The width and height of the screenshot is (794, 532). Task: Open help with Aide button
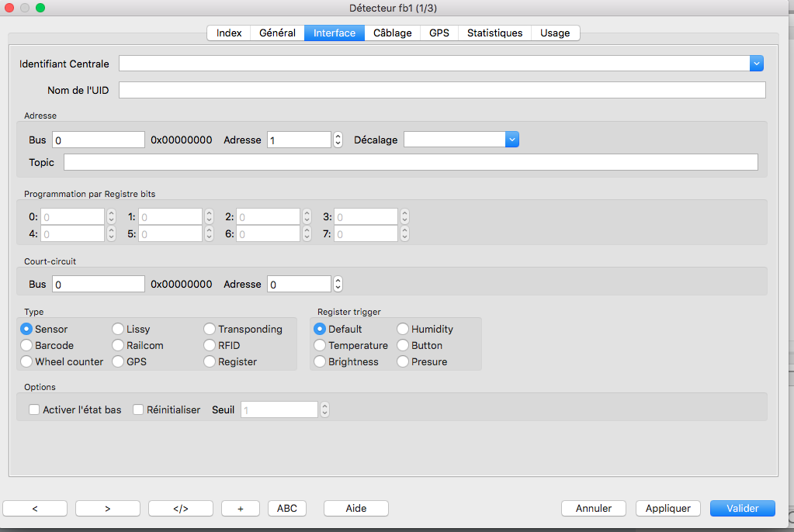point(356,508)
